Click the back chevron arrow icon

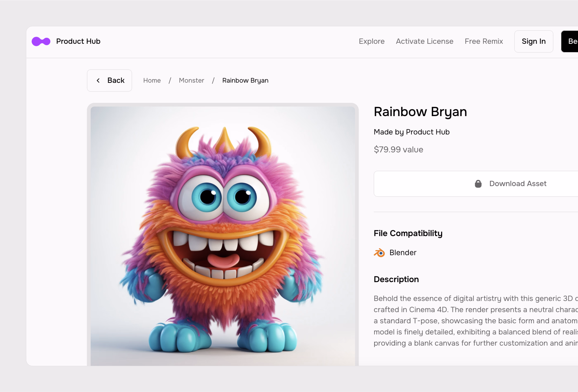(98, 80)
